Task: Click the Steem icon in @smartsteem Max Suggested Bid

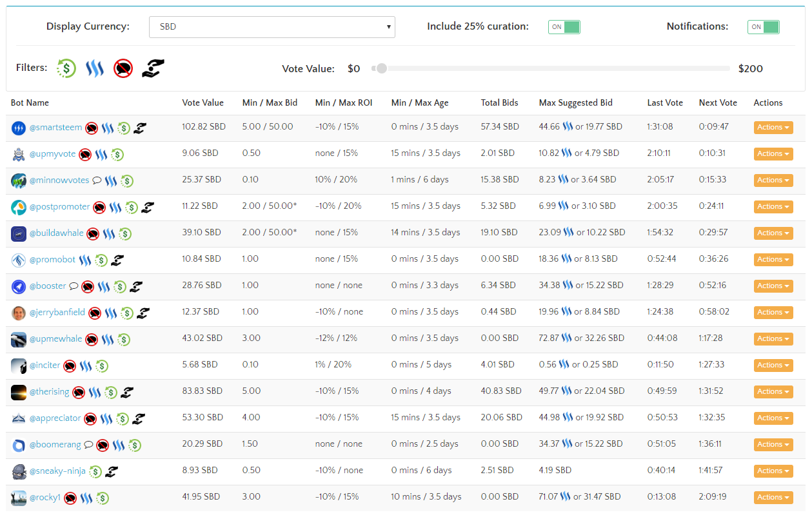Action: (567, 127)
